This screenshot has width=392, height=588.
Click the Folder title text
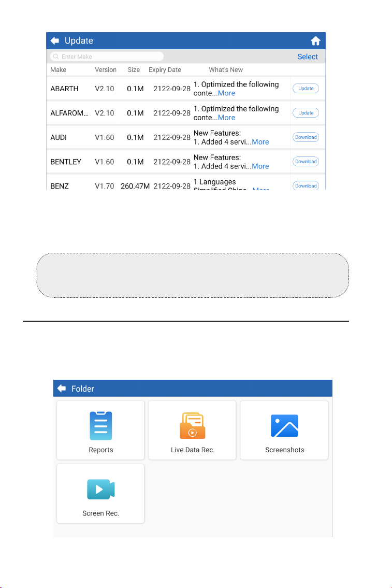click(83, 389)
